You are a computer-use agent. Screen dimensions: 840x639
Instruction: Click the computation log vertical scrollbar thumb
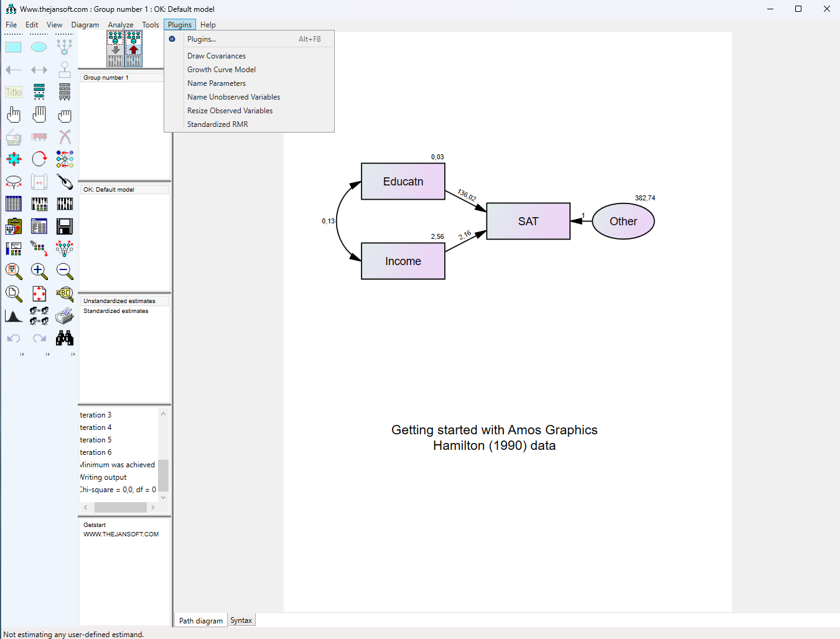coord(163,475)
